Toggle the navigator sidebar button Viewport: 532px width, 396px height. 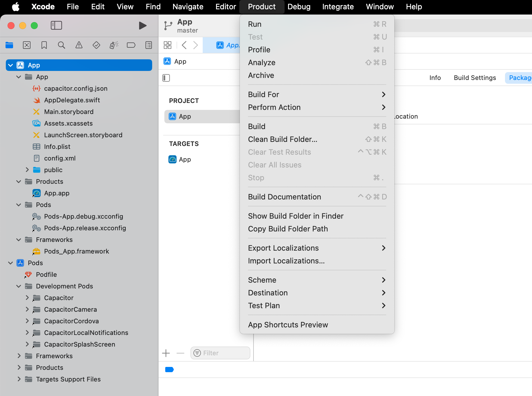click(x=56, y=26)
